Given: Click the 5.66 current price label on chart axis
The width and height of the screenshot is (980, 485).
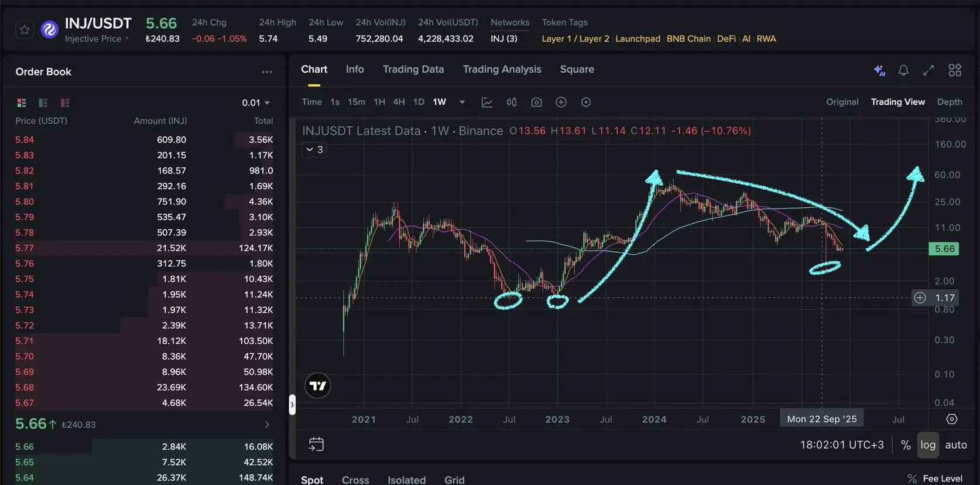Looking at the screenshot, I should pyautogui.click(x=944, y=249).
